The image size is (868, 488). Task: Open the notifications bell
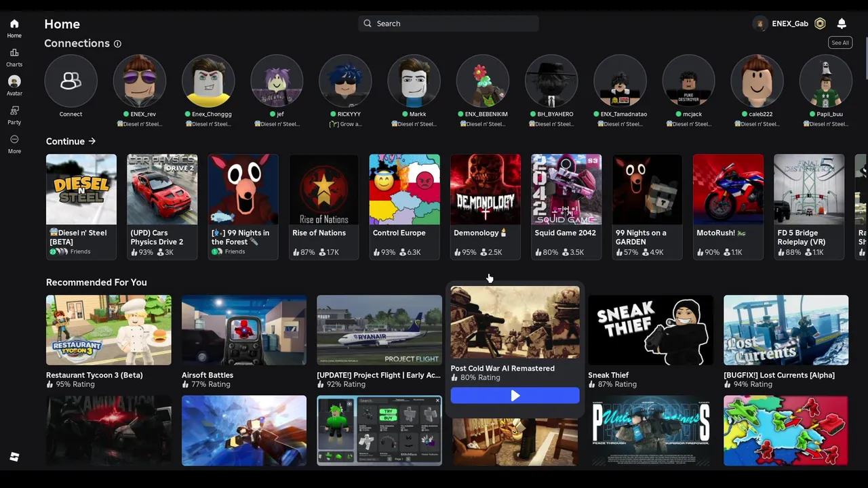click(x=842, y=24)
